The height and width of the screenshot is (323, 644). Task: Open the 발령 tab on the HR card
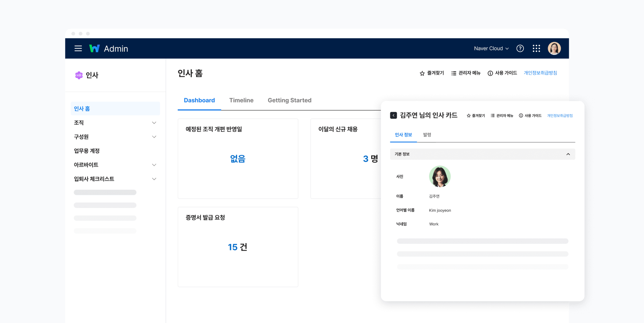click(427, 135)
